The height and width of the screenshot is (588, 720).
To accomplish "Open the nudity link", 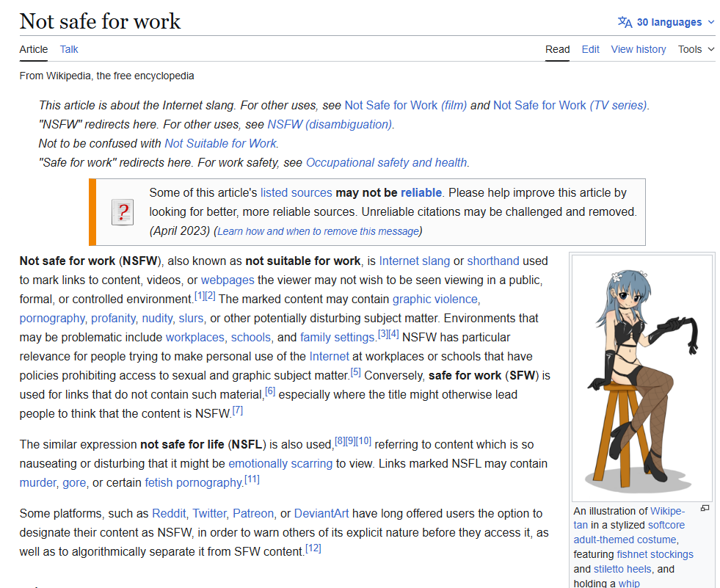I will (x=157, y=319).
